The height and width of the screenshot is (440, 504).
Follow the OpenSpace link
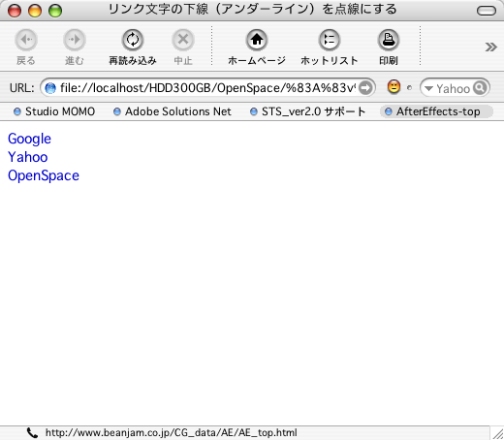coord(44,175)
